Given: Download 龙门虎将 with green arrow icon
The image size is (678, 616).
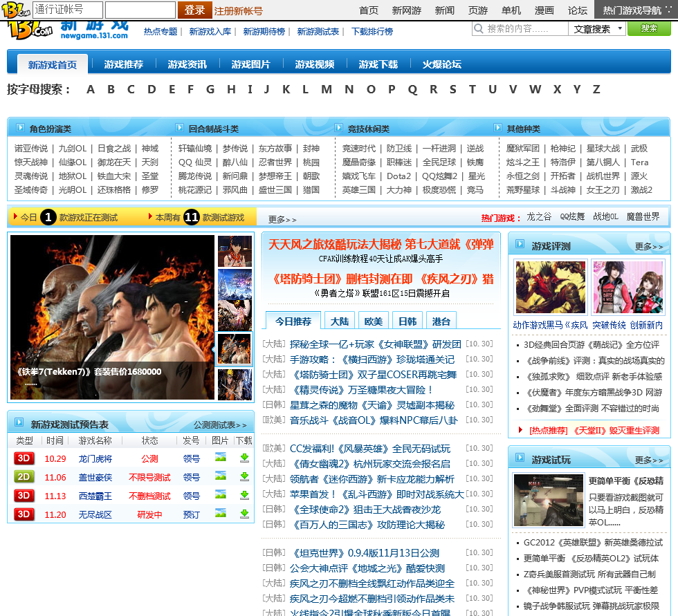Looking at the screenshot, I should pyautogui.click(x=244, y=458).
